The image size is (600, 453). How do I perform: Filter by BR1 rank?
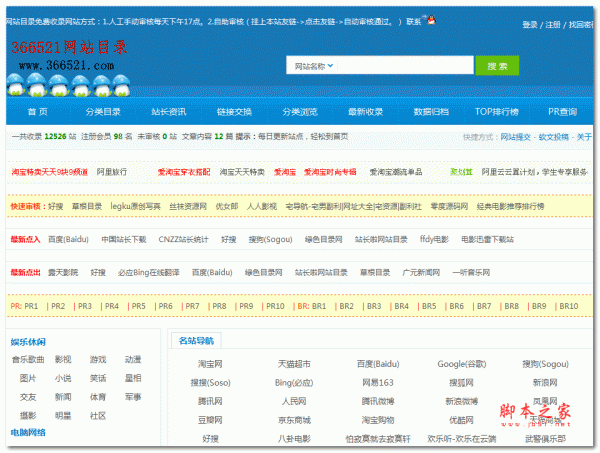tap(319, 306)
